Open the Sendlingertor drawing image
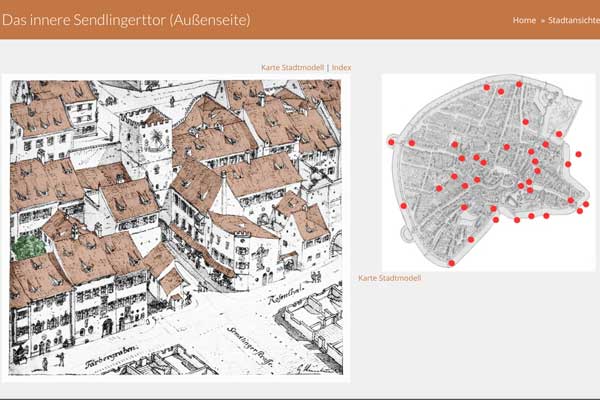Viewport: 600px width, 400px height. (176, 227)
